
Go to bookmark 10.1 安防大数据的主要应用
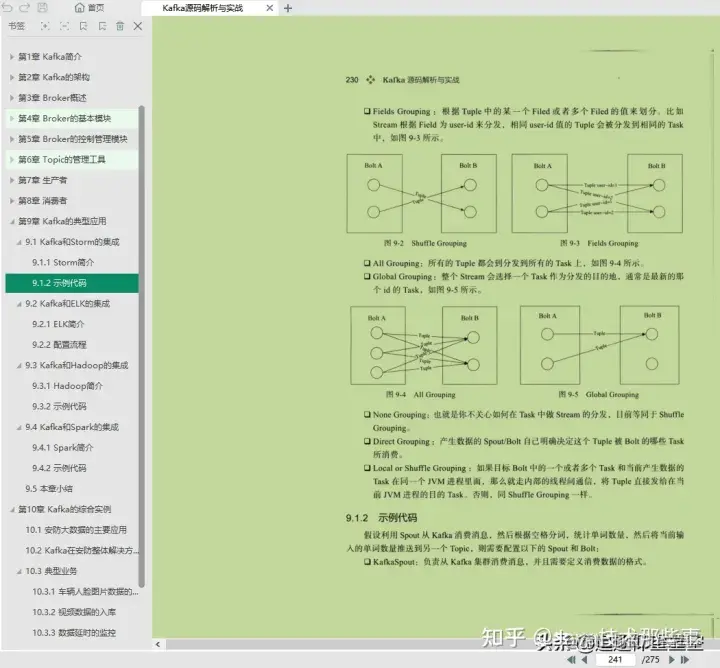(76, 530)
